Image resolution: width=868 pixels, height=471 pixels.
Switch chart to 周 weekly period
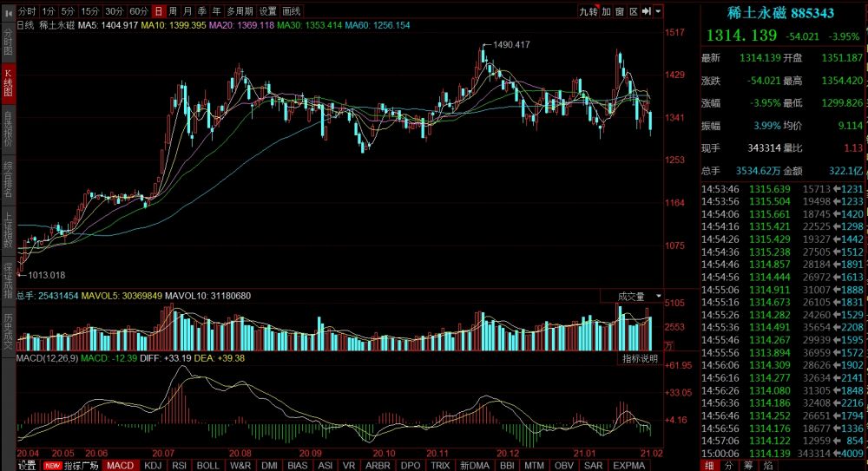tap(173, 11)
